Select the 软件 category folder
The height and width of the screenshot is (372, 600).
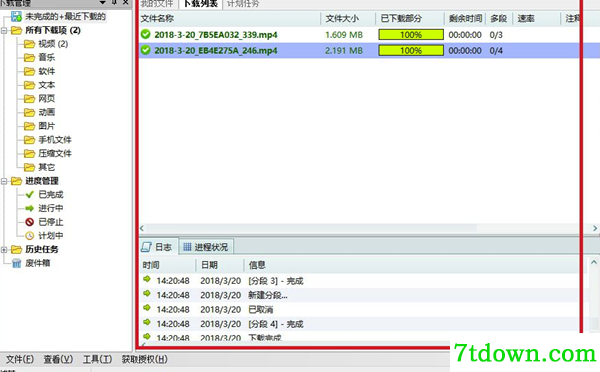click(46, 71)
